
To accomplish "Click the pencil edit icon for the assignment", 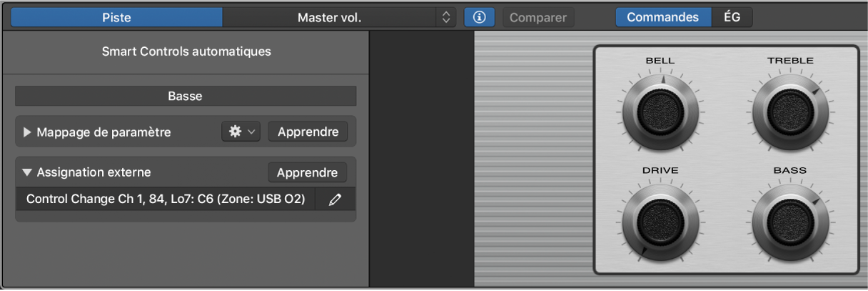I will pyautogui.click(x=335, y=199).
